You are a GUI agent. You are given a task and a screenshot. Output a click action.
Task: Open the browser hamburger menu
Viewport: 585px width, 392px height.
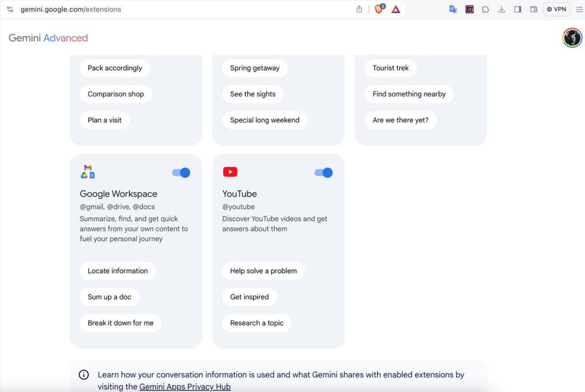click(579, 9)
